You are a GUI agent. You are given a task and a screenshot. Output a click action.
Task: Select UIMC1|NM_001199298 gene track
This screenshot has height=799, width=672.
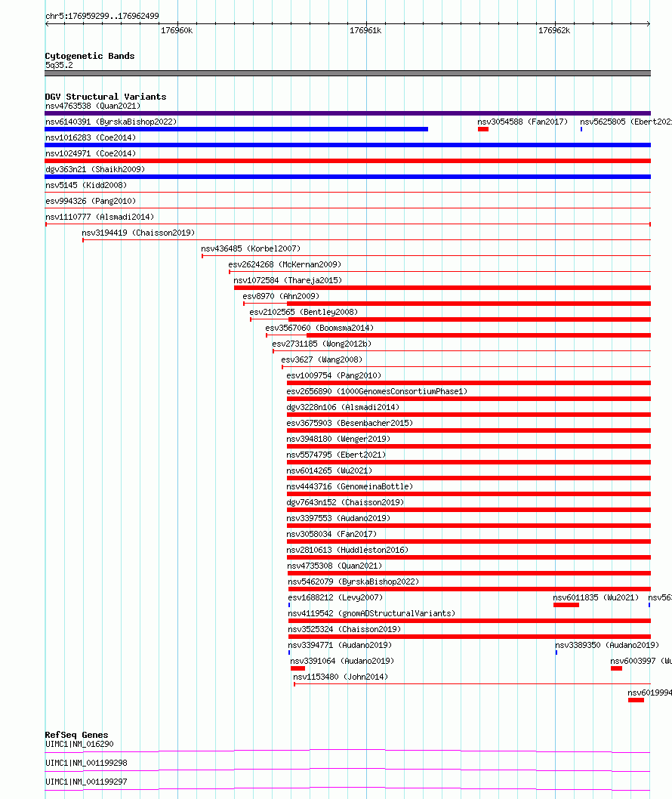[x=86, y=763]
